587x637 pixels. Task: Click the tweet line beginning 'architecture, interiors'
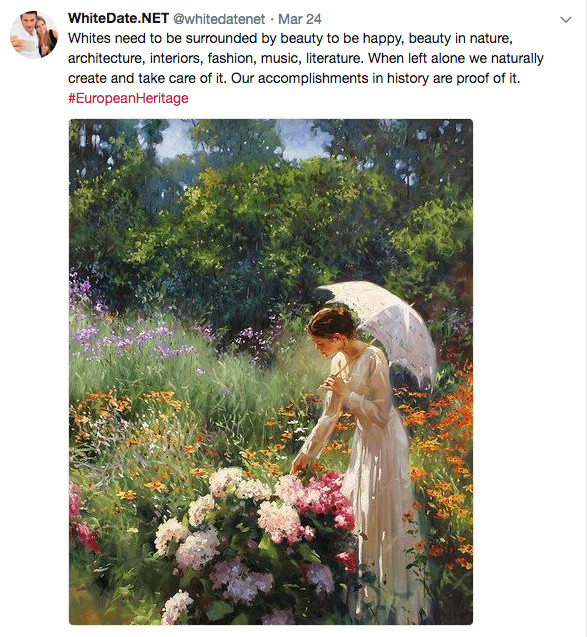click(305, 58)
